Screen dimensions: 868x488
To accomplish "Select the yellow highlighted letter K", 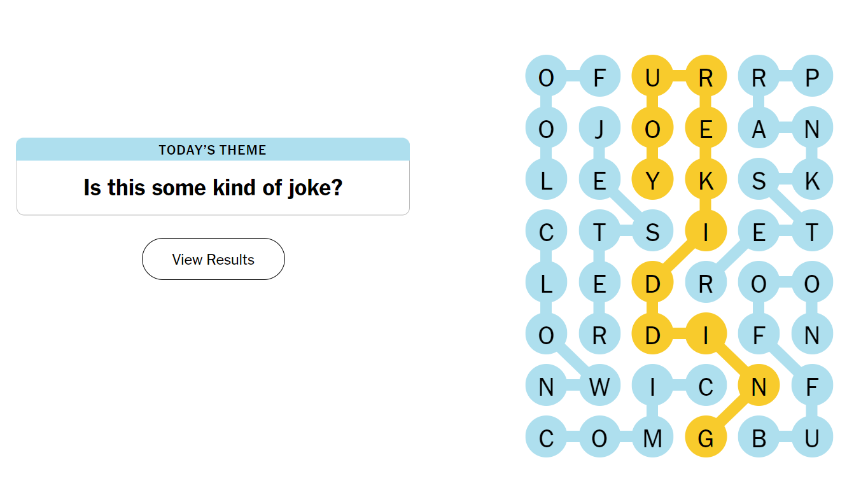I will [x=706, y=181].
